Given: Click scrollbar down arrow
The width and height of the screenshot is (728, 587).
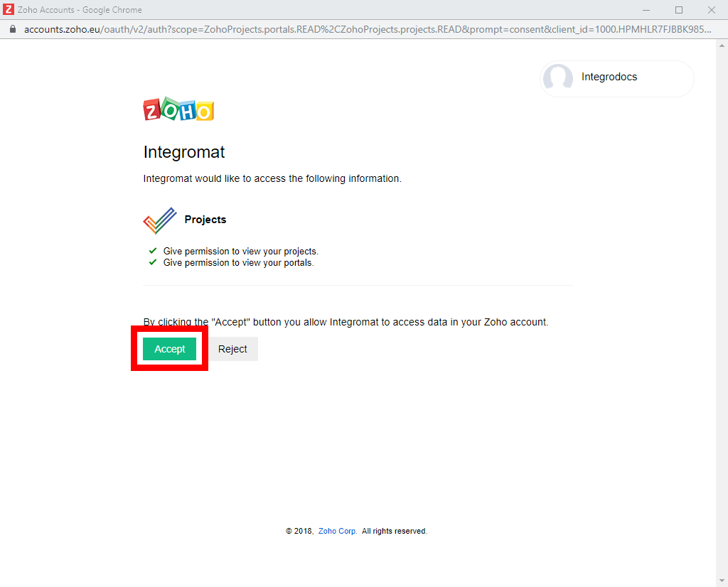Looking at the screenshot, I should (722, 581).
